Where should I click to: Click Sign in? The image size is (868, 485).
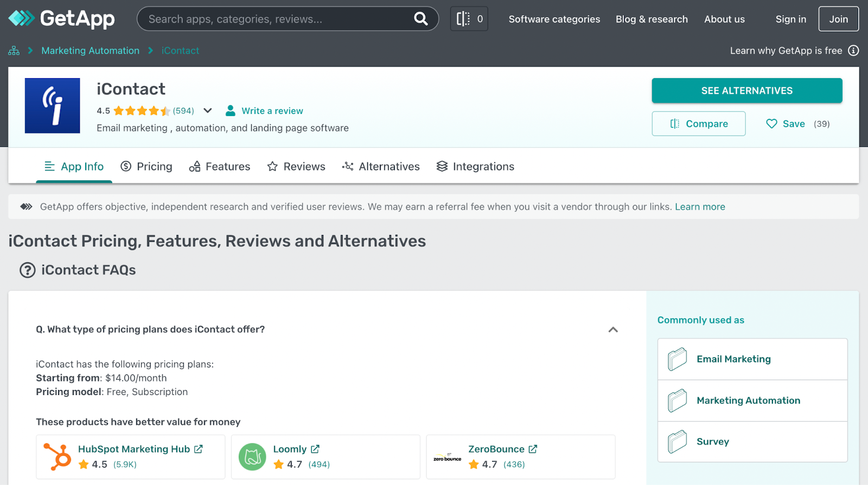(x=790, y=19)
